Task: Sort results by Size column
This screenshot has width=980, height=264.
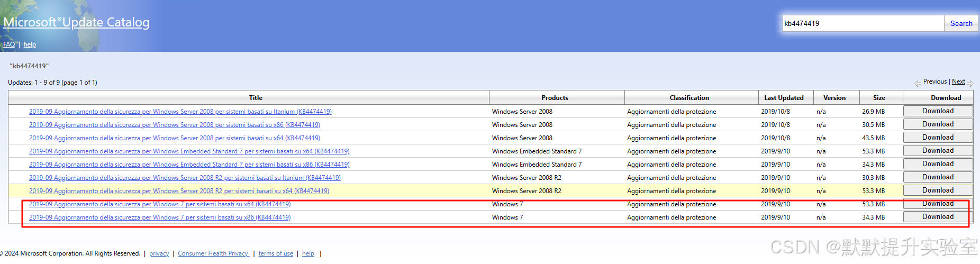Action: (879, 98)
